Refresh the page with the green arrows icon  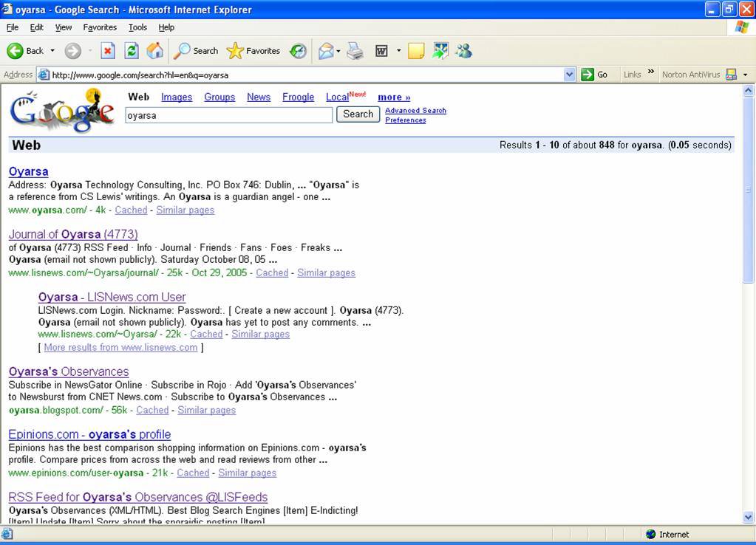131,51
